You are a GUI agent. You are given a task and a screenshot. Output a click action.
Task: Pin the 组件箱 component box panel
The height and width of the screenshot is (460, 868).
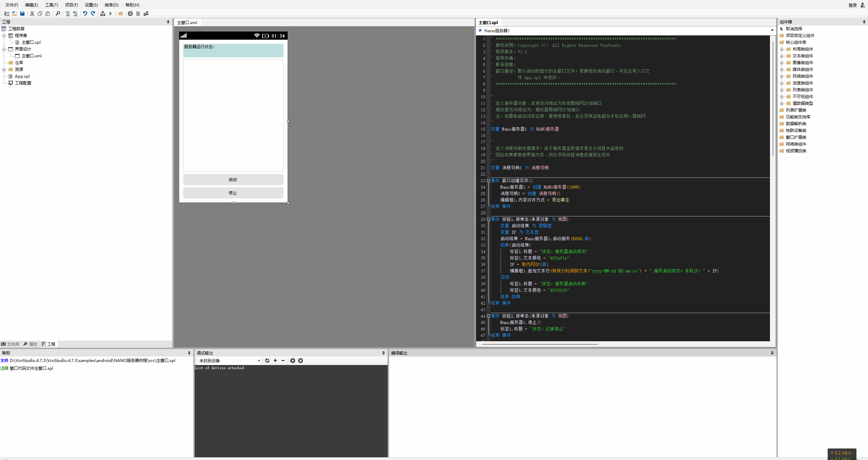864,22
